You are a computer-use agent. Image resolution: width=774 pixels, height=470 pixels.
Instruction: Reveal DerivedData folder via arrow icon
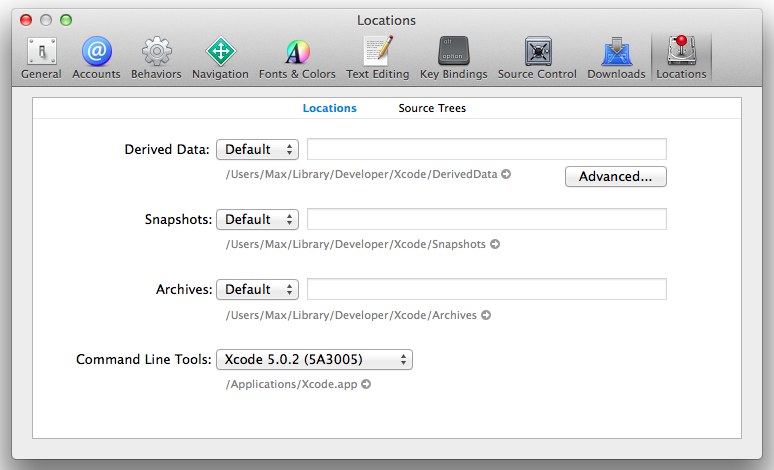tap(506, 174)
